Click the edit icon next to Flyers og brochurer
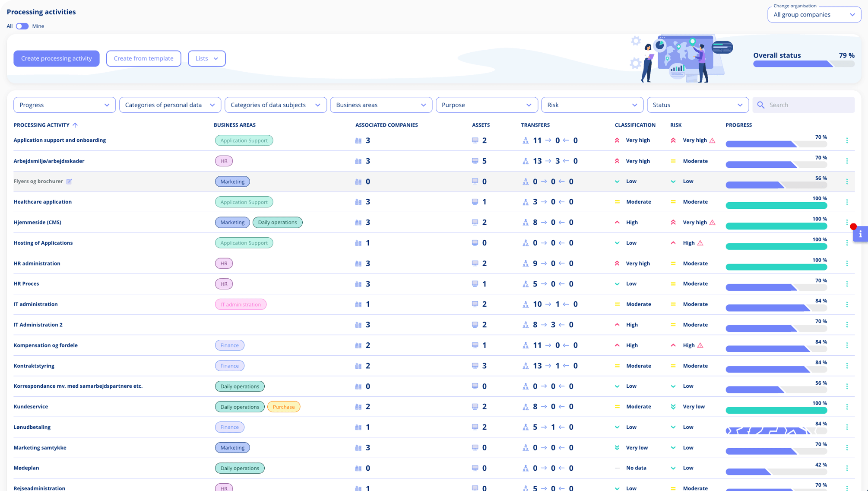This screenshot has height=491, width=868. [x=69, y=182]
